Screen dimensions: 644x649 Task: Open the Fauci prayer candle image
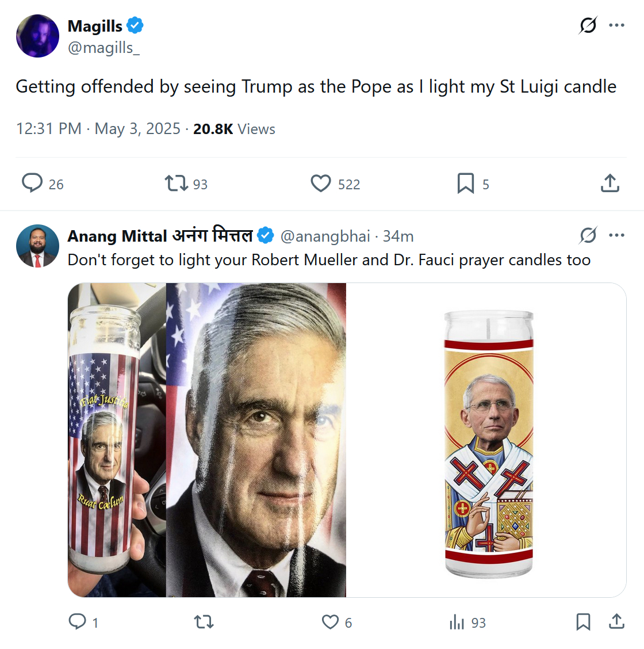tap(486, 440)
